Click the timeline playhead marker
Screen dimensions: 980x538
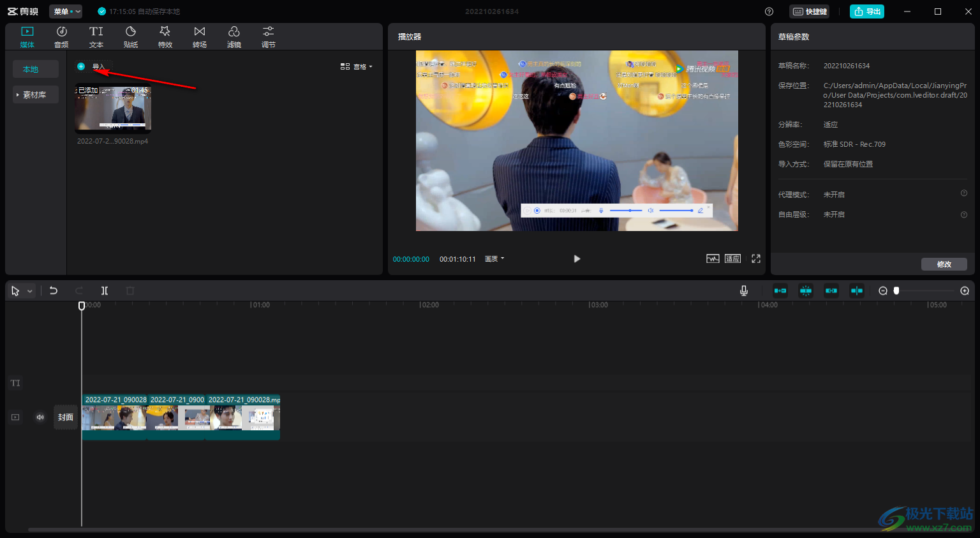(82, 306)
